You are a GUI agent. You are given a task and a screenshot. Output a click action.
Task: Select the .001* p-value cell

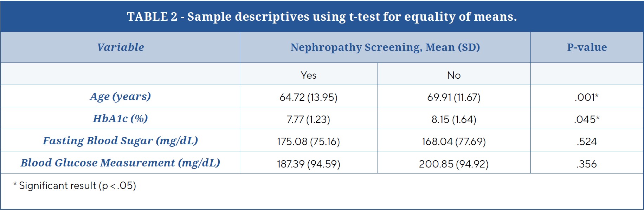click(x=587, y=97)
